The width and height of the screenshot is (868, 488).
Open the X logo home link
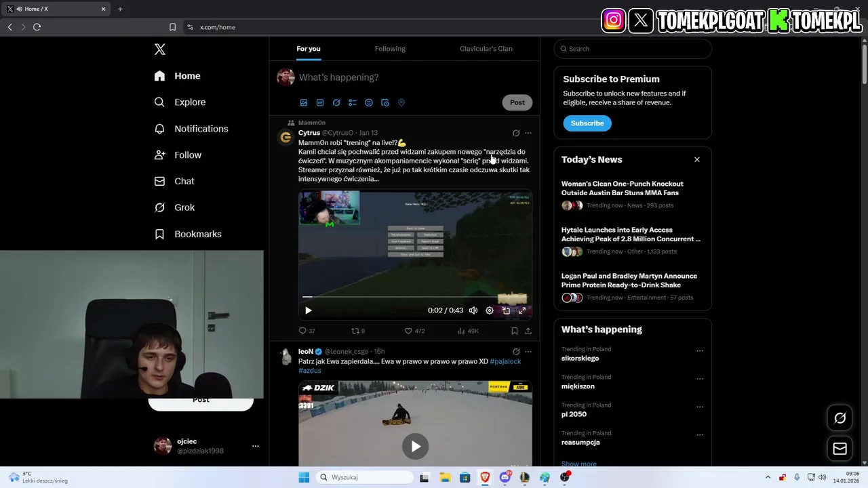[160, 49]
